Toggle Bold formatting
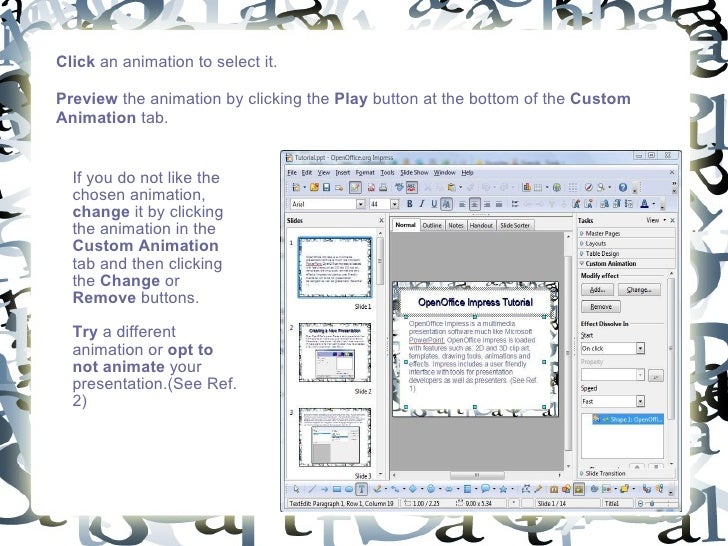 (410, 204)
